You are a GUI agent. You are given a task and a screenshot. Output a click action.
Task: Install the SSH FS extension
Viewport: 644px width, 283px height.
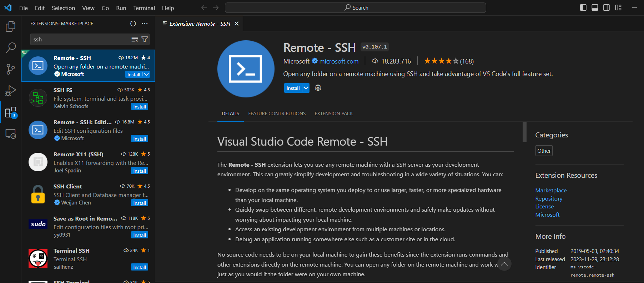click(x=140, y=106)
